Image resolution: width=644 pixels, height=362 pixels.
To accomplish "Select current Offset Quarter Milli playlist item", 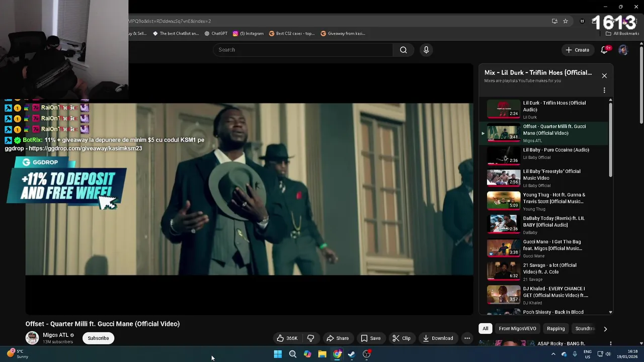I will click(x=544, y=133).
